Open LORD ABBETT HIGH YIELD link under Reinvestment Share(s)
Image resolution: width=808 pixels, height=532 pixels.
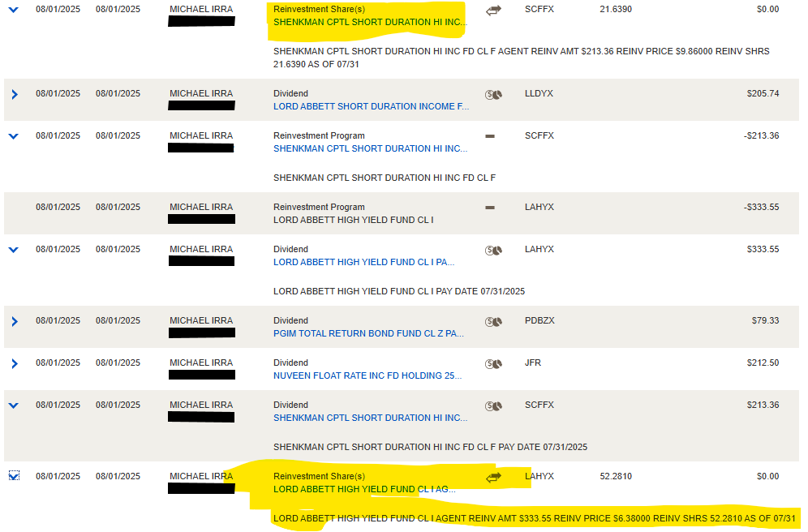[x=364, y=489]
